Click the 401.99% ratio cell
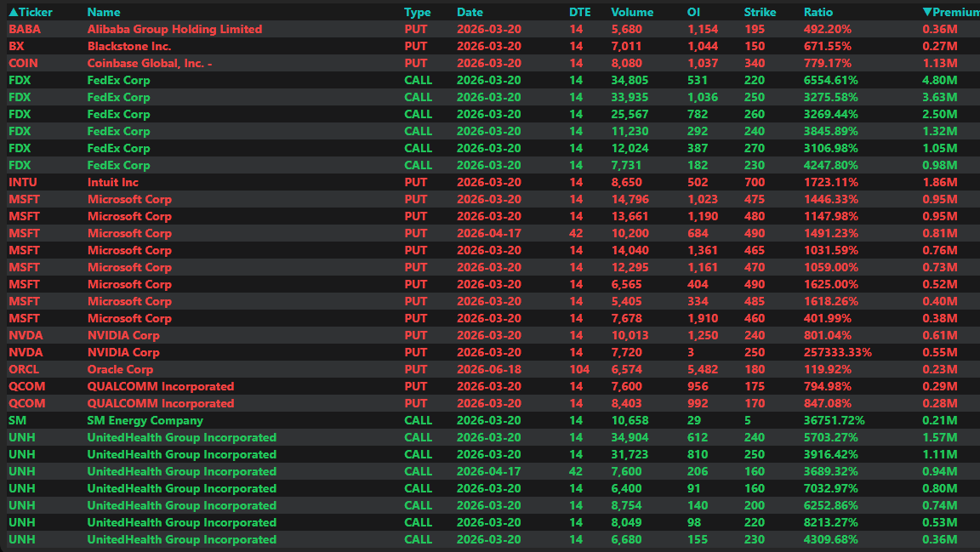 coord(828,317)
